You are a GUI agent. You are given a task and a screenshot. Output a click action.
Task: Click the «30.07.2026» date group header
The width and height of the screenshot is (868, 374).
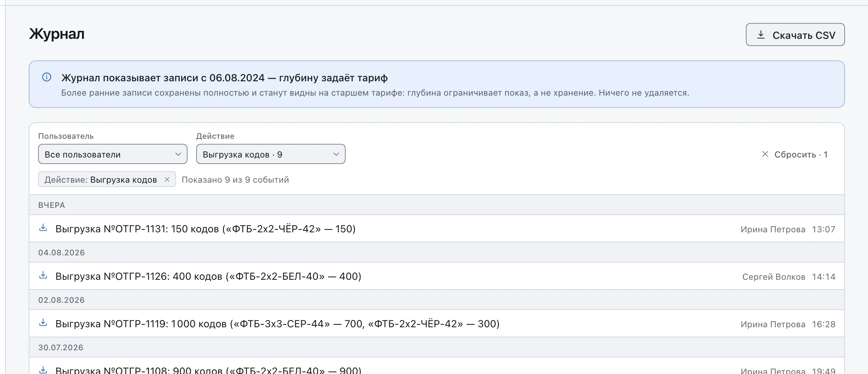[x=437, y=347]
